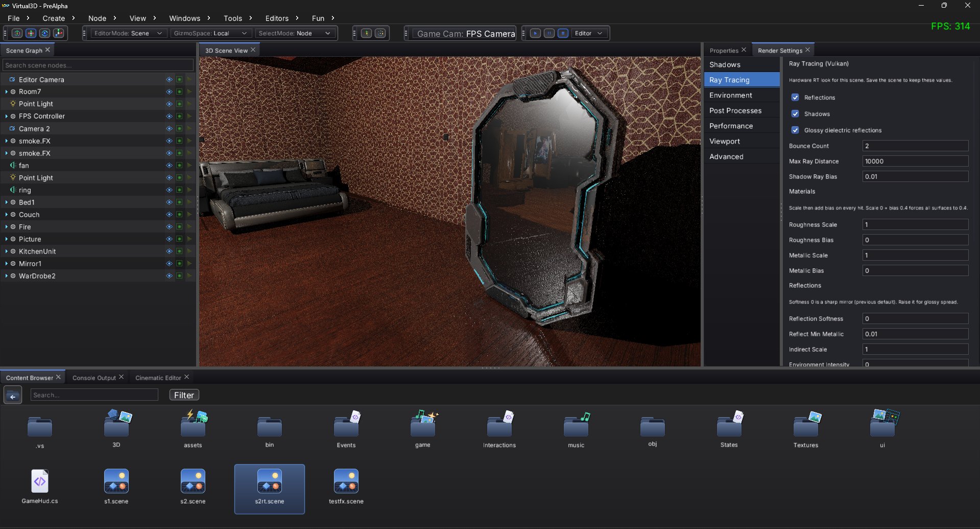Uncheck the Reflections checkbox

(795, 98)
